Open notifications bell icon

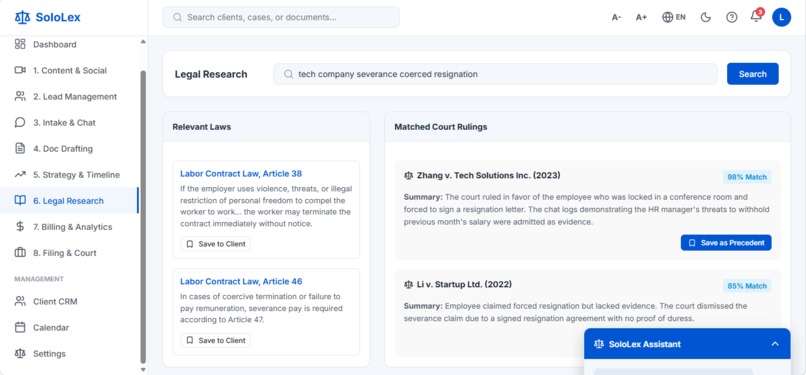coord(756,16)
